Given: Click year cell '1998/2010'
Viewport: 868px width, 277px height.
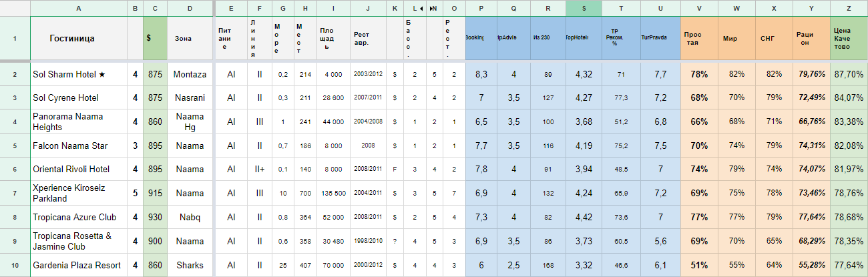Looking at the screenshot, I should (x=368, y=241).
